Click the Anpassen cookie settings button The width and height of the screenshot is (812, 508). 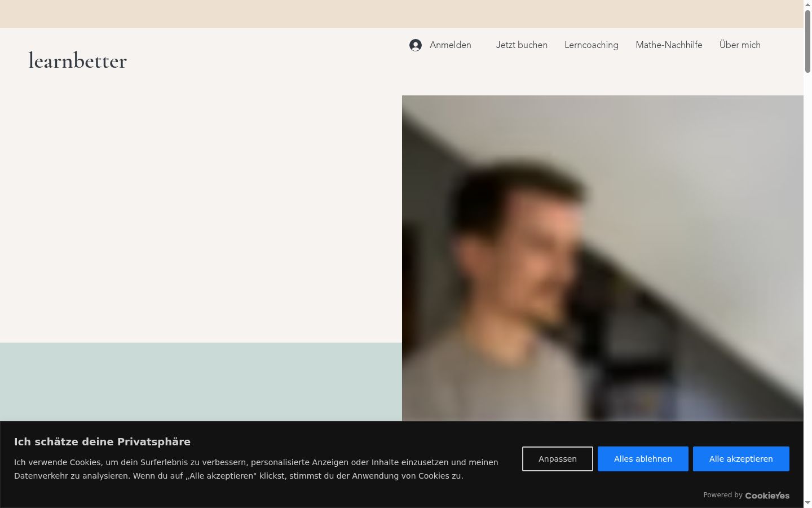(558, 459)
